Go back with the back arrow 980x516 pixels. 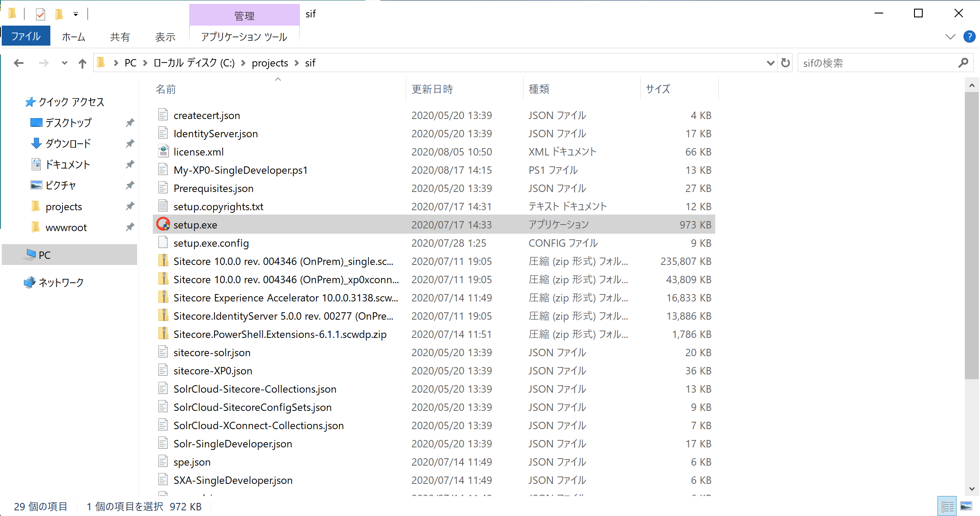pos(19,63)
